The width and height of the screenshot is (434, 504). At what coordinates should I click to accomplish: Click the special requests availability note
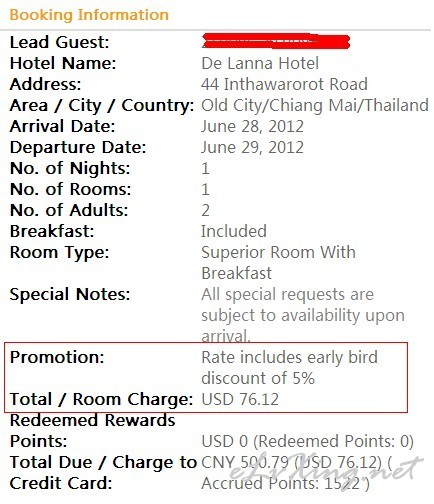(x=303, y=315)
